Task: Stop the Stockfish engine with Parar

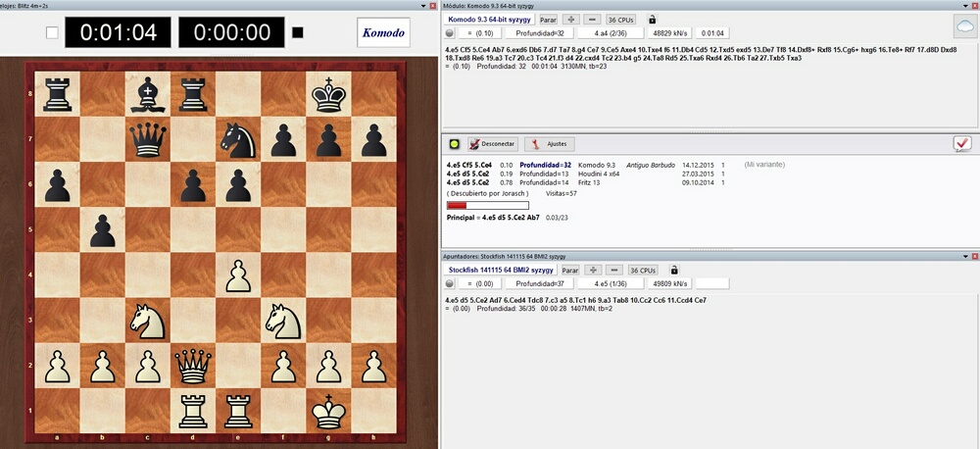Action: pyautogui.click(x=570, y=271)
